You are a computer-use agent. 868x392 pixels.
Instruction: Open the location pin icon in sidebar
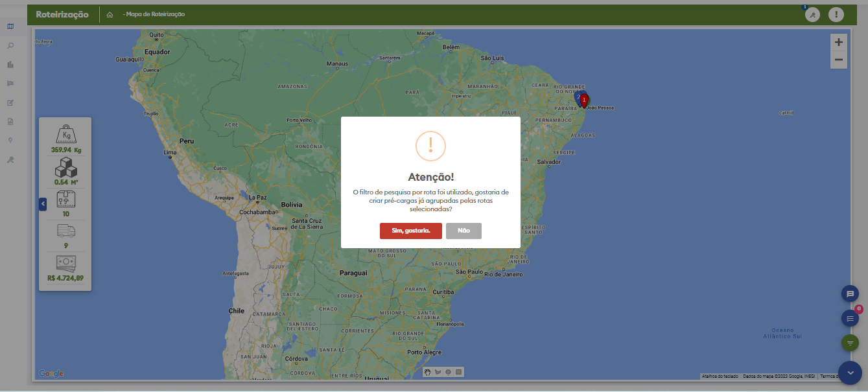pyautogui.click(x=10, y=140)
